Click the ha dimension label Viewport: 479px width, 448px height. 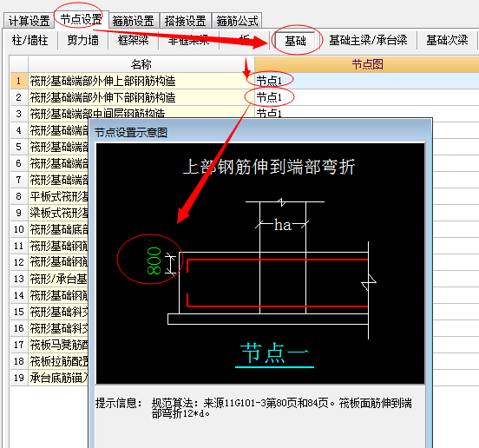(283, 225)
